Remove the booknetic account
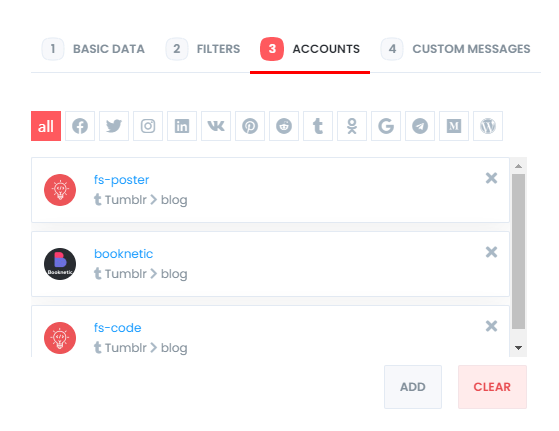 point(491,252)
